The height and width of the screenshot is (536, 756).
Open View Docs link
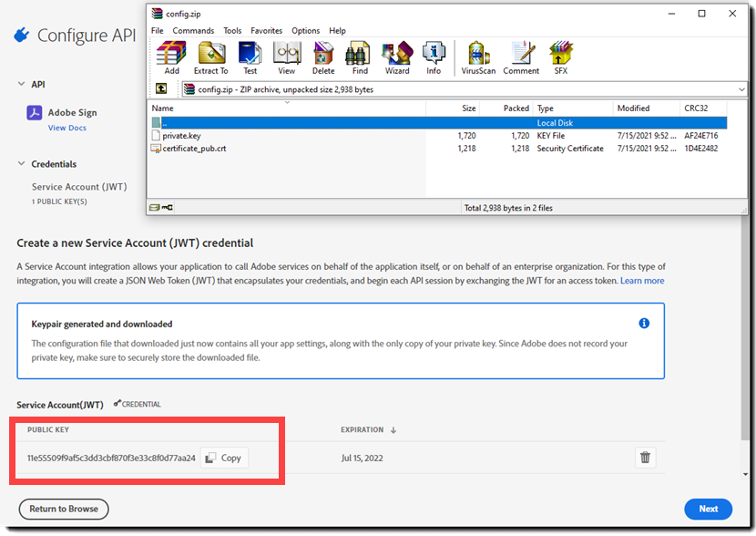click(67, 128)
